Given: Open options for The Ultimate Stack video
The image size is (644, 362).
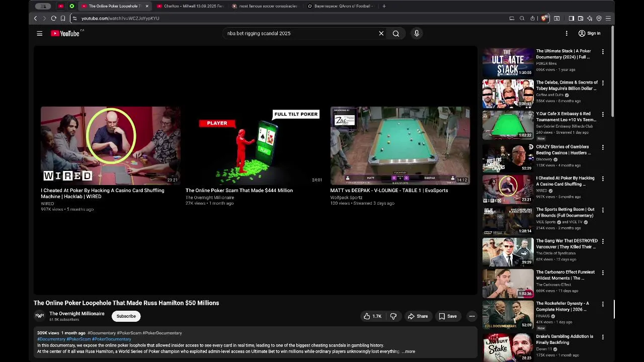Looking at the screenshot, I should click(603, 52).
